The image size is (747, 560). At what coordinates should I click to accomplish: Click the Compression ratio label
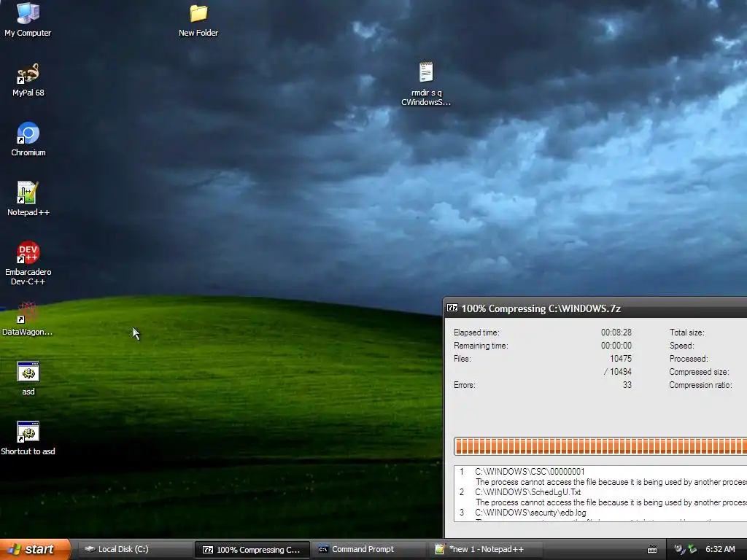pos(700,385)
